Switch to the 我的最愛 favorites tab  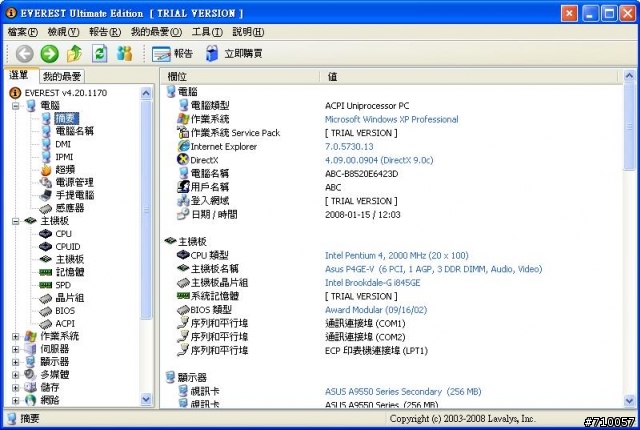62,76
